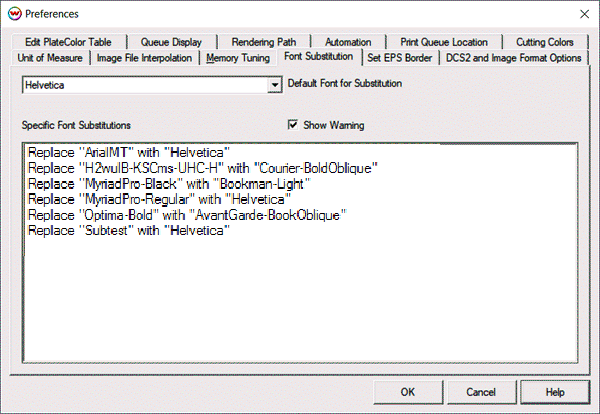Open the Queue Display tab
This screenshot has width=600, height=414.
pos(173,42)
